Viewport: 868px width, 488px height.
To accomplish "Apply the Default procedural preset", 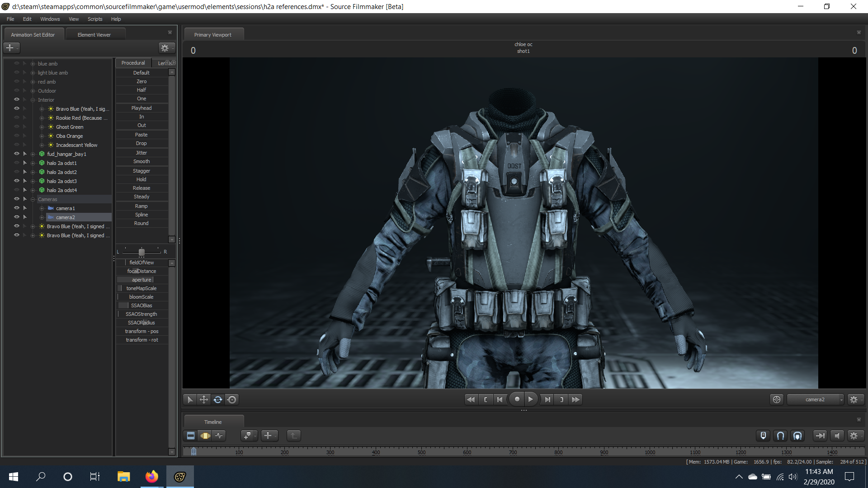I will coord(142,73).
